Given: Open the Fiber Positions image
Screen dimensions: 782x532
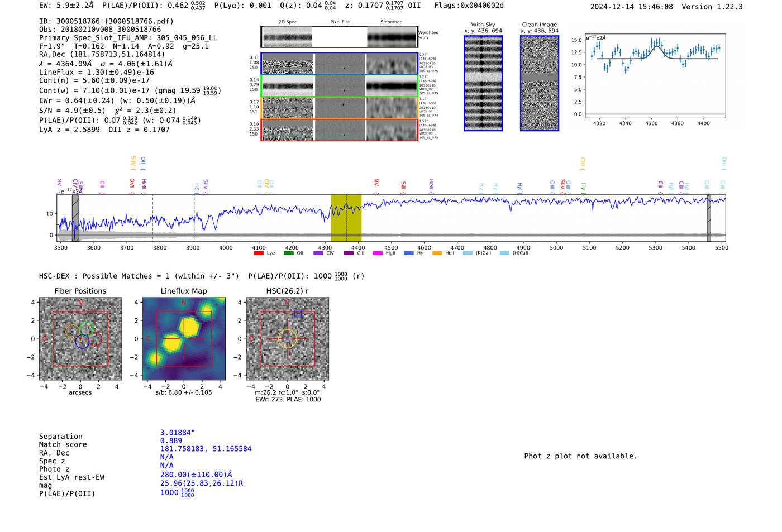Looking at the screenshot, I should [80, 338].
